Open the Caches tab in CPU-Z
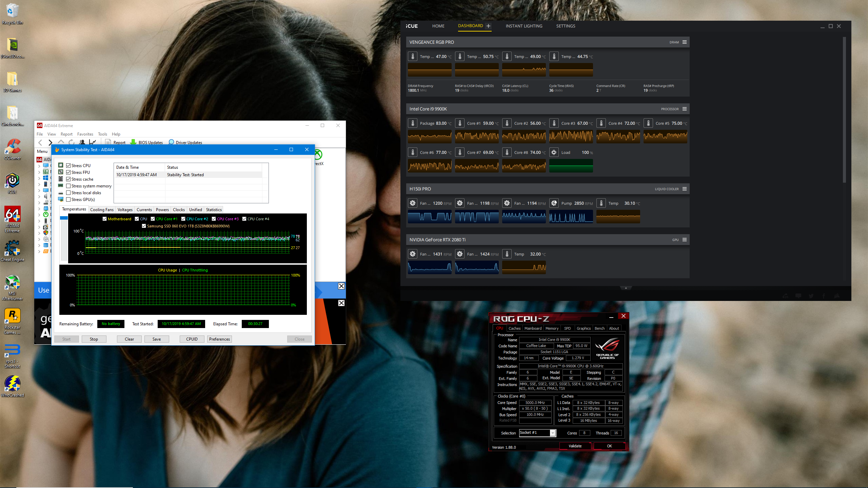Viewport: 868px width, 488px height. click(514, 328)
